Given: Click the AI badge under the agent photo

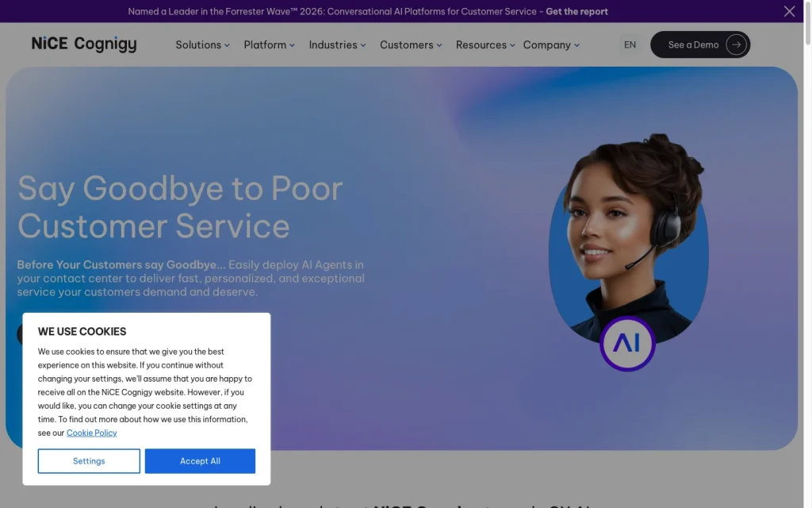Looking at the screenshot, I should [627, 343].
